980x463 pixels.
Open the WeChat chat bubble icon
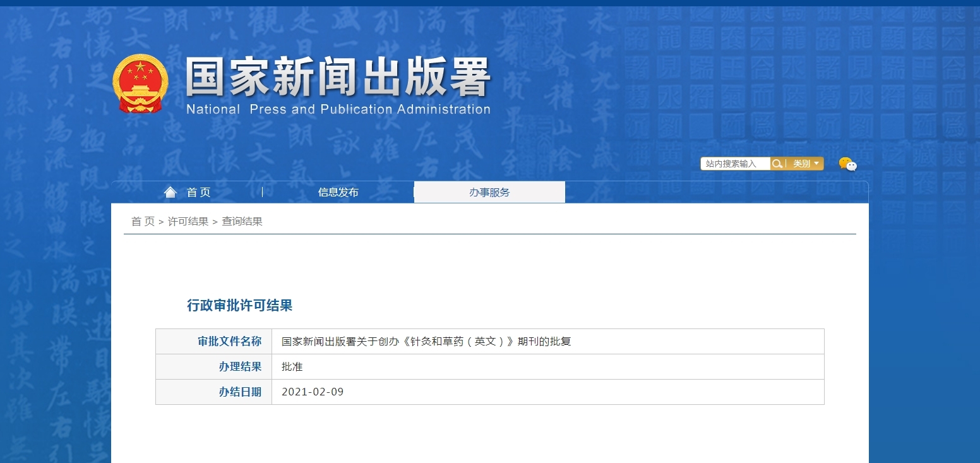(847, 164)
